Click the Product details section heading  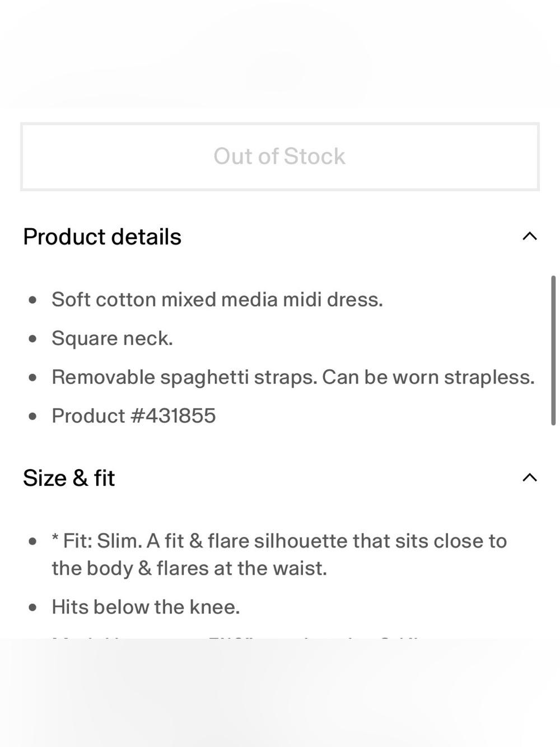coord(102,236)
